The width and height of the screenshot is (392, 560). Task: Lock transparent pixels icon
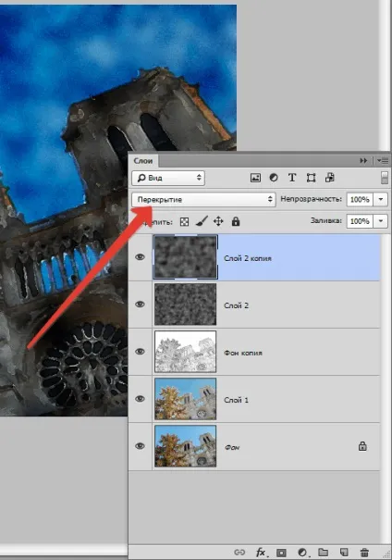point(184,222)
